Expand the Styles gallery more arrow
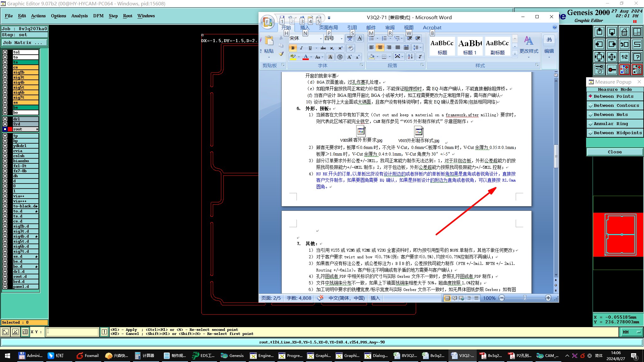The width and height of the screenshot is (644, 362). (x=515, y=54)
